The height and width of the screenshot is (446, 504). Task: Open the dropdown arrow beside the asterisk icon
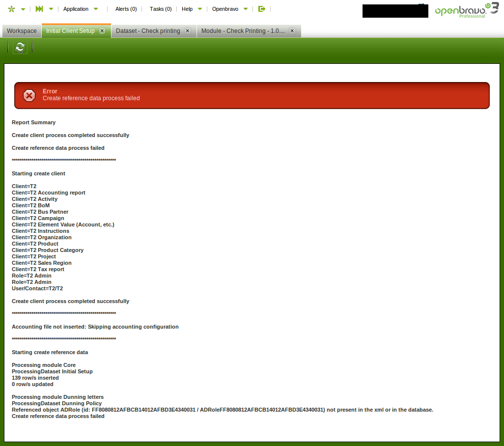[x=23, y=9]
